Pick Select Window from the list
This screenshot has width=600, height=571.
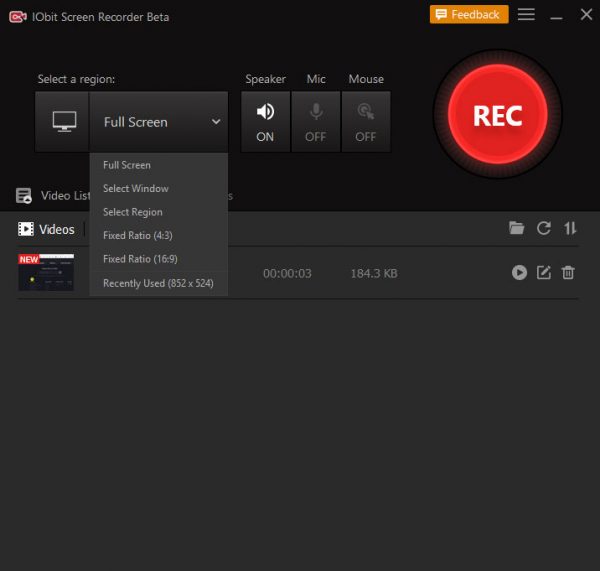136,189
